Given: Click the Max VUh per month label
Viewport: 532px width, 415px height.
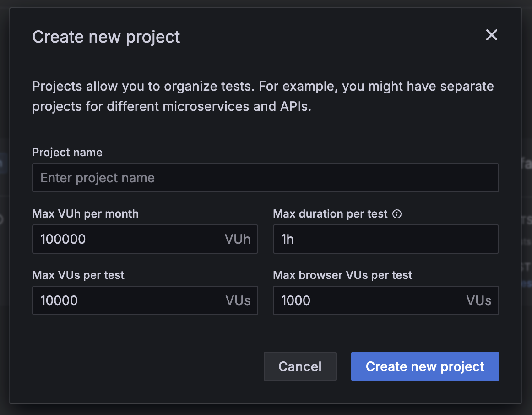Looking at the screenshot, I should click(x=85, y=213).
